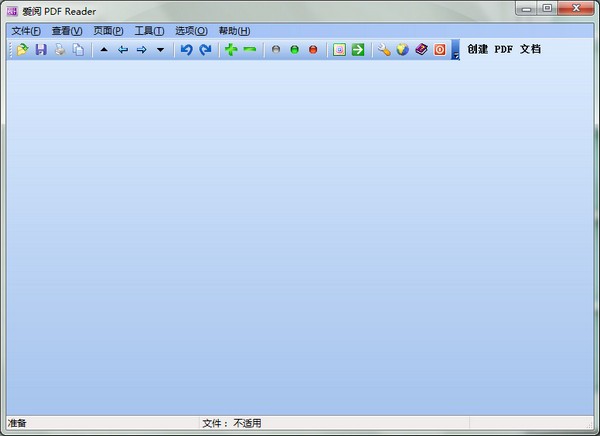Image resolution: width=600 pixels, height=436 pixels.
Task: Click the blue undo arrow
Action: 186,50
